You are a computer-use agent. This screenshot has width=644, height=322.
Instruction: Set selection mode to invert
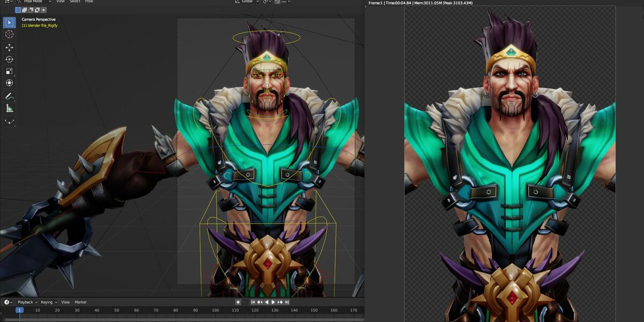(38, 10)
